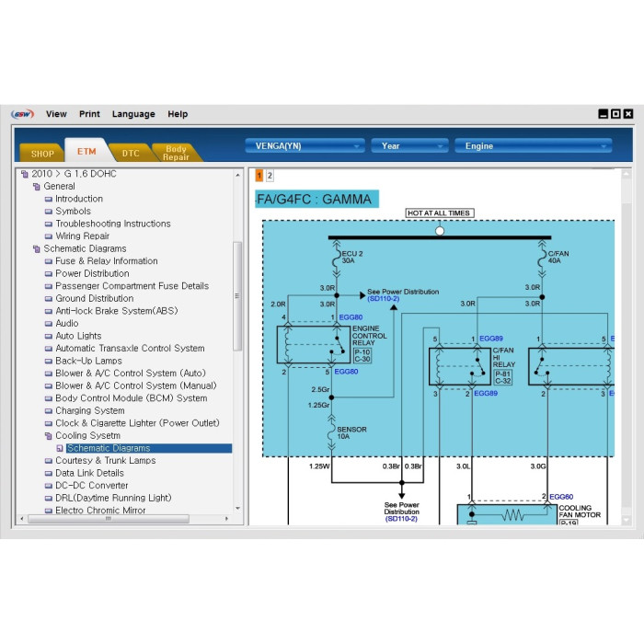Viewport: 644px width, 644px height.
Task: Click icon beside Automatic Transaxle Control System
Action: click(49, 349)
